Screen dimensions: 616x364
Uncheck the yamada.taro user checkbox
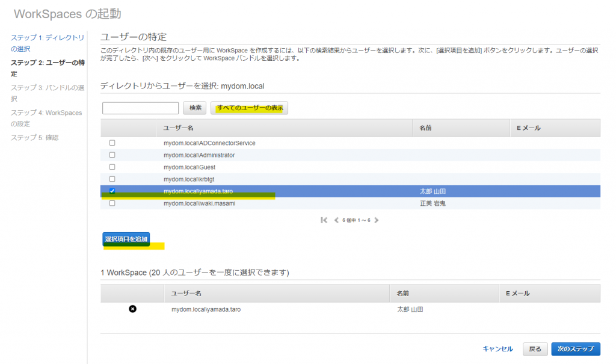(x=112, y=191)
